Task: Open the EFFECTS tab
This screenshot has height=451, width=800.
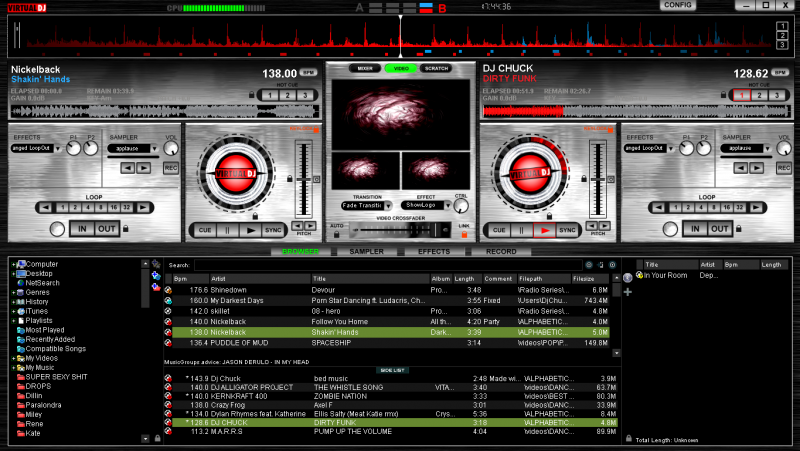Action: 434,252
